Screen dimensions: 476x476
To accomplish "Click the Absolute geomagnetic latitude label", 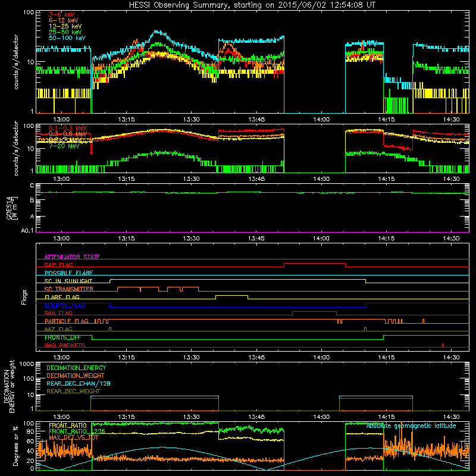I will [411, 425].
